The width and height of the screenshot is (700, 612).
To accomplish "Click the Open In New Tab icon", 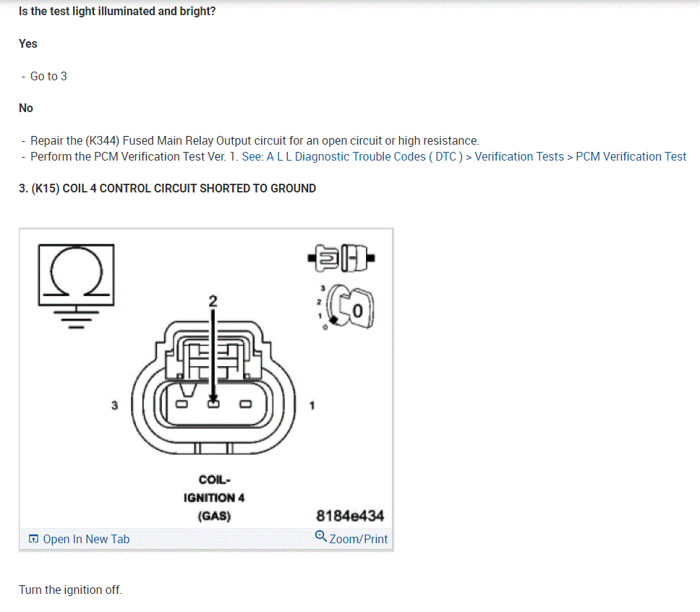I will (x=33, y=539).
